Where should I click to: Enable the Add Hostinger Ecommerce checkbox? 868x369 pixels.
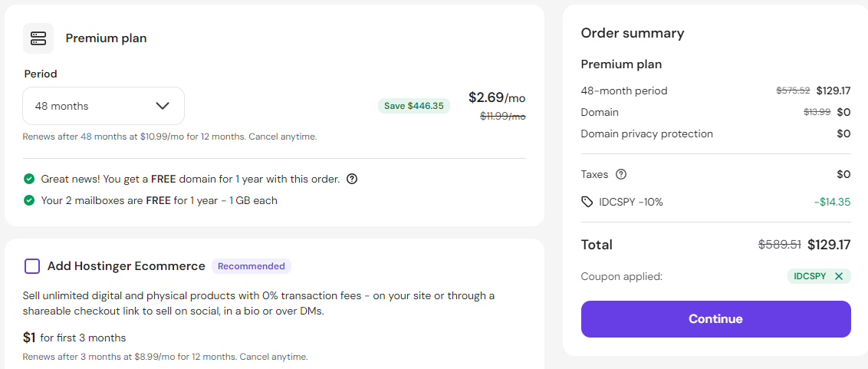[x=32, y=266]
